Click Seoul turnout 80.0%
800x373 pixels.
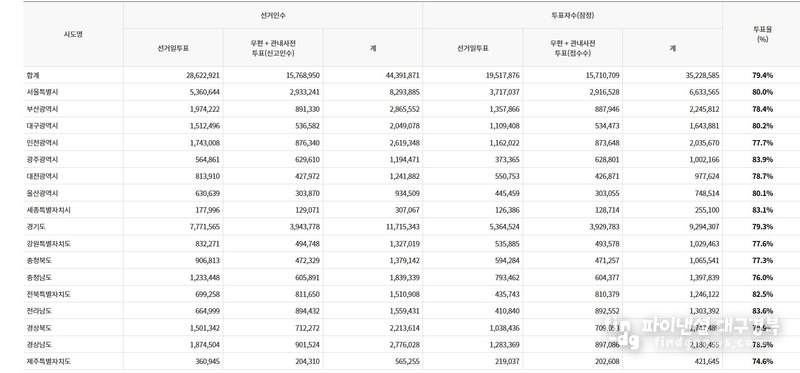point(763,92)
